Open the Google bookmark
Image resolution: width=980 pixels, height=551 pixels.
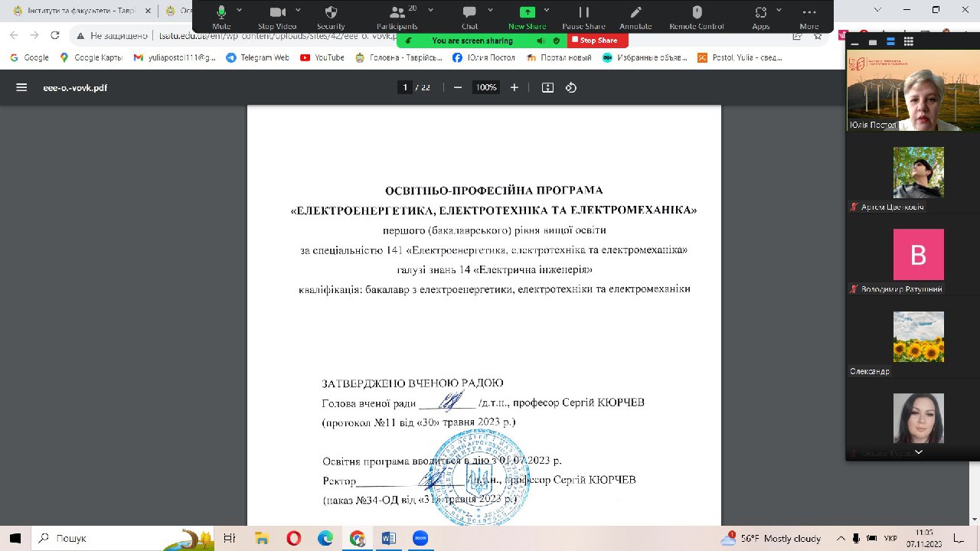pyautogui.click(x=30, y=57)
